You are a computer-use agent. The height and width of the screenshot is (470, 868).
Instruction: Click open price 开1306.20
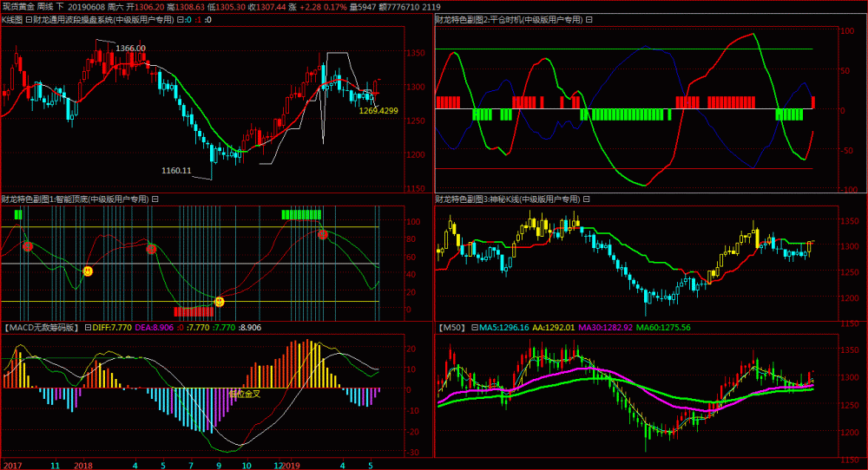(x=145, y=7)
